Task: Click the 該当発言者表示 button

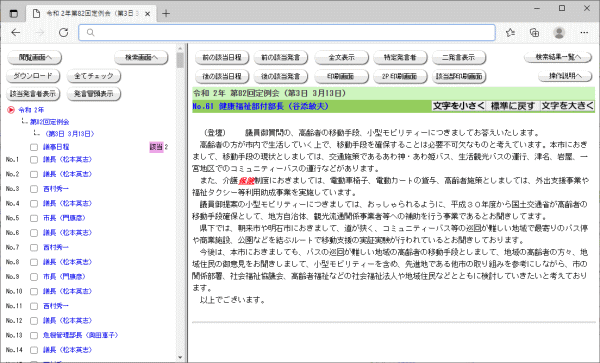Action: 33,94
